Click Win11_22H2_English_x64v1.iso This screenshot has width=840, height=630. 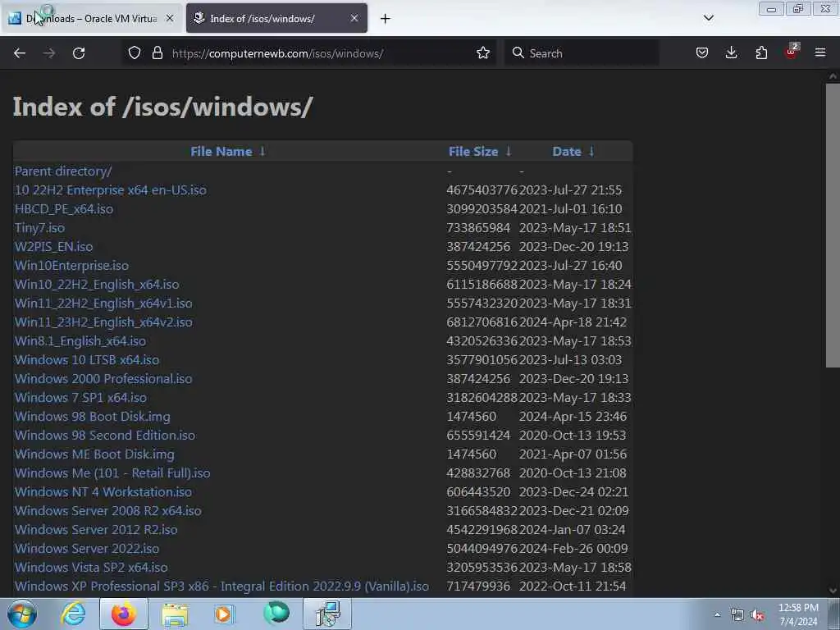point(103,304)
